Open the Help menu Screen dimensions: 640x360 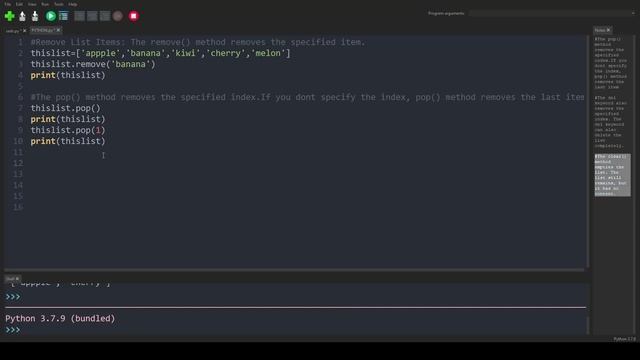point(73,4)
